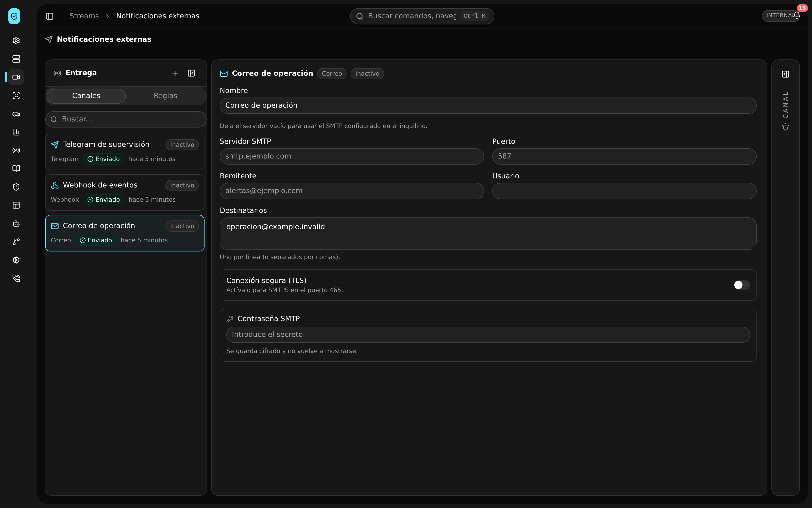Go to Streams breadcrumb
This screenshot has width=812, height=508.
pos(84,16)
